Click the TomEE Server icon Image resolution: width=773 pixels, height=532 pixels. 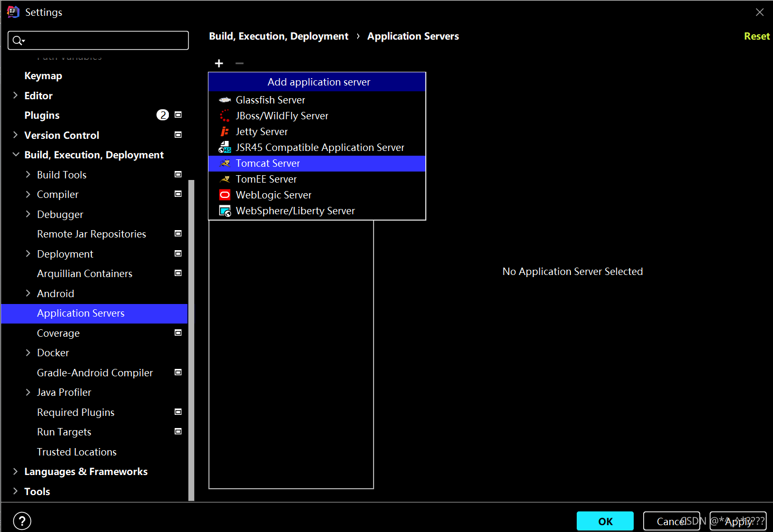(x=225, y=179)
